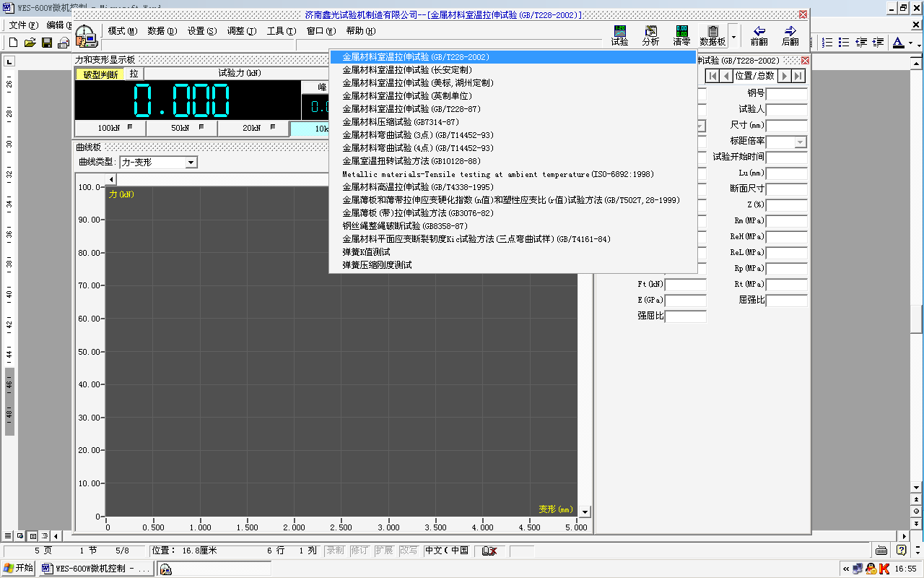The width and height of the screenshot is (924, 578).
Task: Click Word increase indent icon
Action: click(x=878, y=43)
